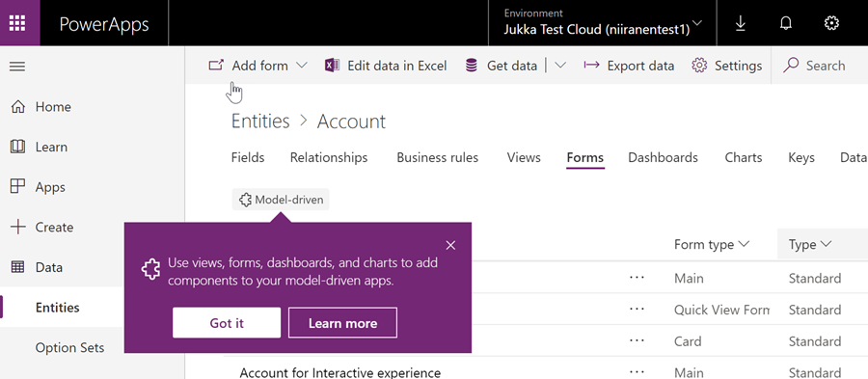Screen dimensions: 868x379
Task: Select the Forms tab
Action: (585, 158)
